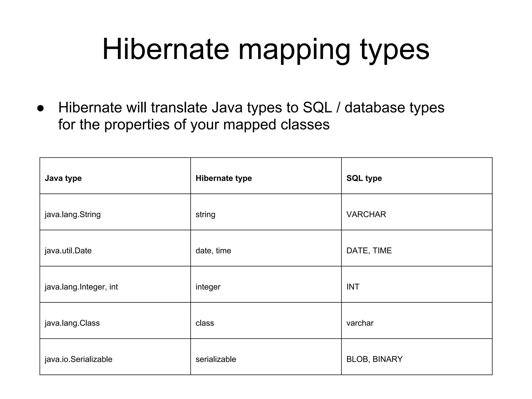The image size is (532, 399).
Task: Click the integer Hibernate type cell
Action: (x=208, y=287)
